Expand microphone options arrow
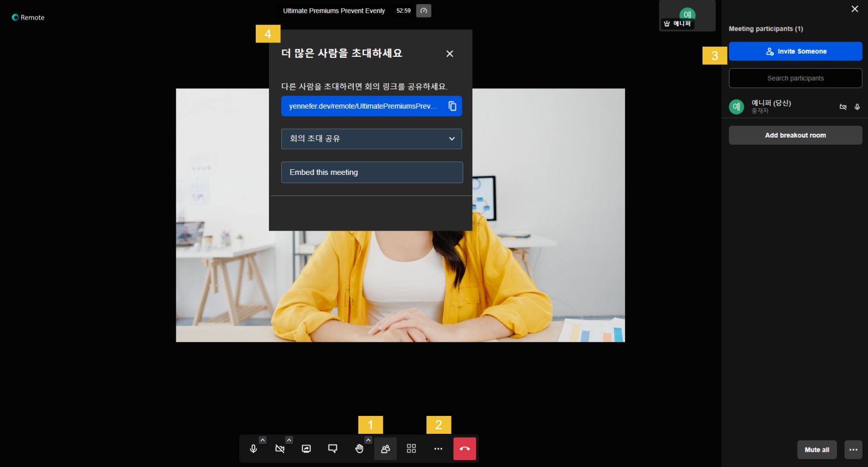This screenshot has width=868, height=467. (262, 440)
